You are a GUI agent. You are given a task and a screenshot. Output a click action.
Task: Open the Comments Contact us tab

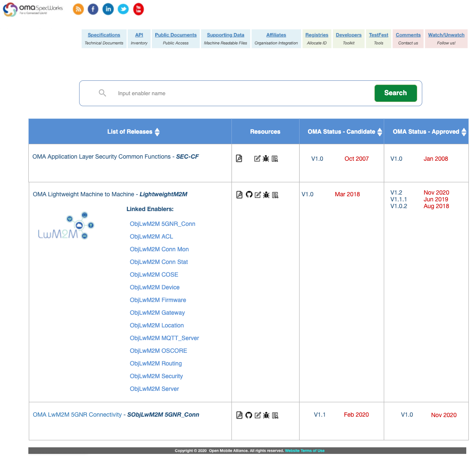tap(408, 38)
